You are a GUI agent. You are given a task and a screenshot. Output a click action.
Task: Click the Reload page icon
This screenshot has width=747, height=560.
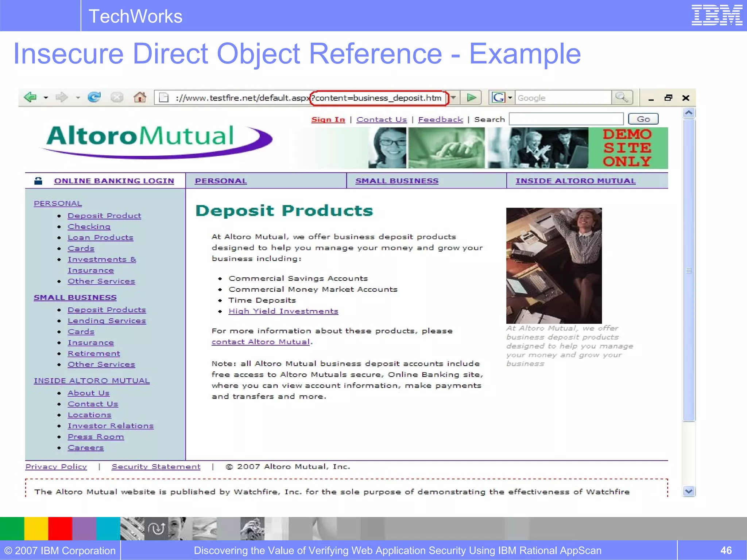coord(94,97)
